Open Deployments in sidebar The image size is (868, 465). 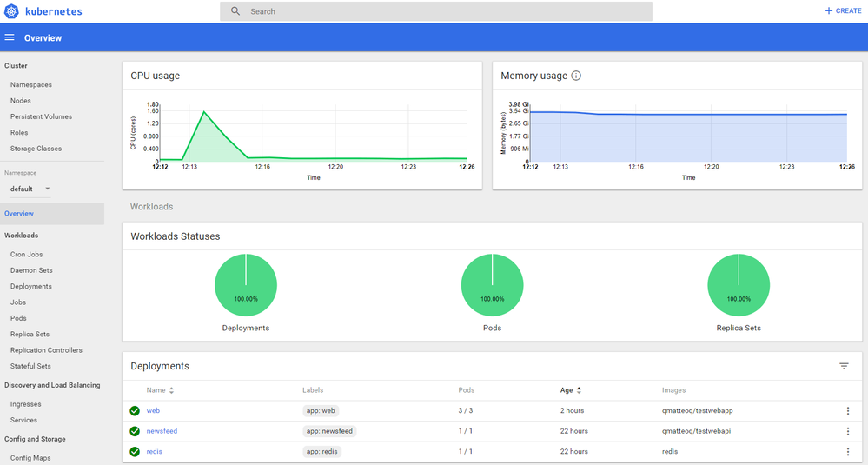pos(31,287)
